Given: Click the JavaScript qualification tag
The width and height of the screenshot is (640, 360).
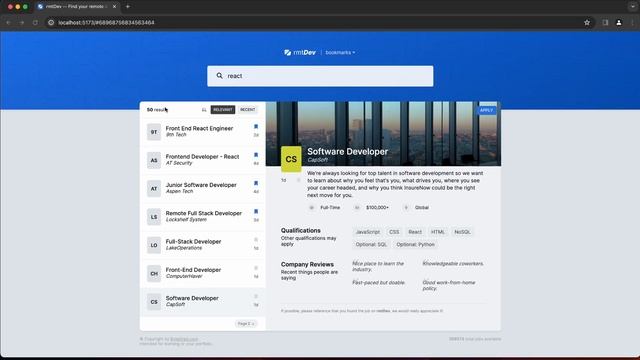Looking at the screenshot, I should [367, 232].
